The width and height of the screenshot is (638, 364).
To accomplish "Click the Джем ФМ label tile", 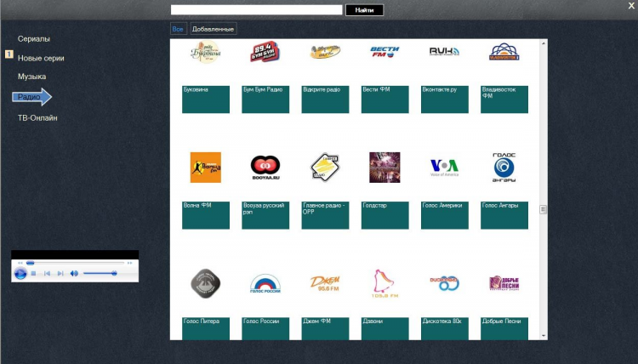I will coord(325,328).
